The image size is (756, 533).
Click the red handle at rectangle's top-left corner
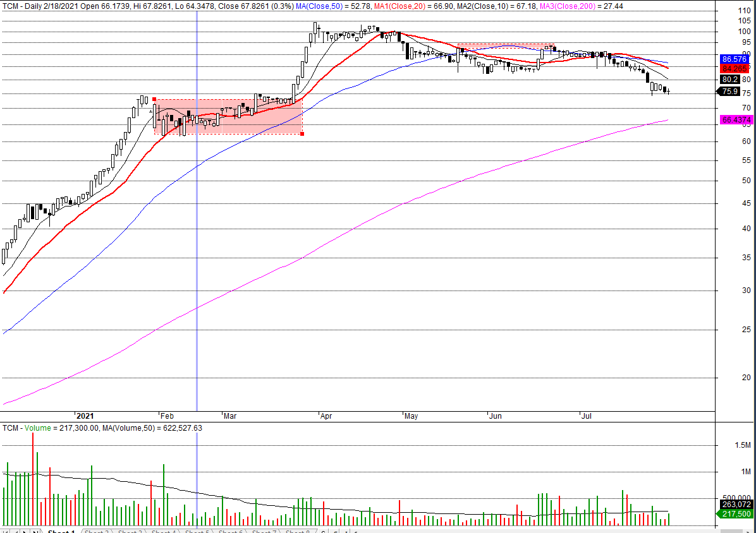tap(154, 99)
